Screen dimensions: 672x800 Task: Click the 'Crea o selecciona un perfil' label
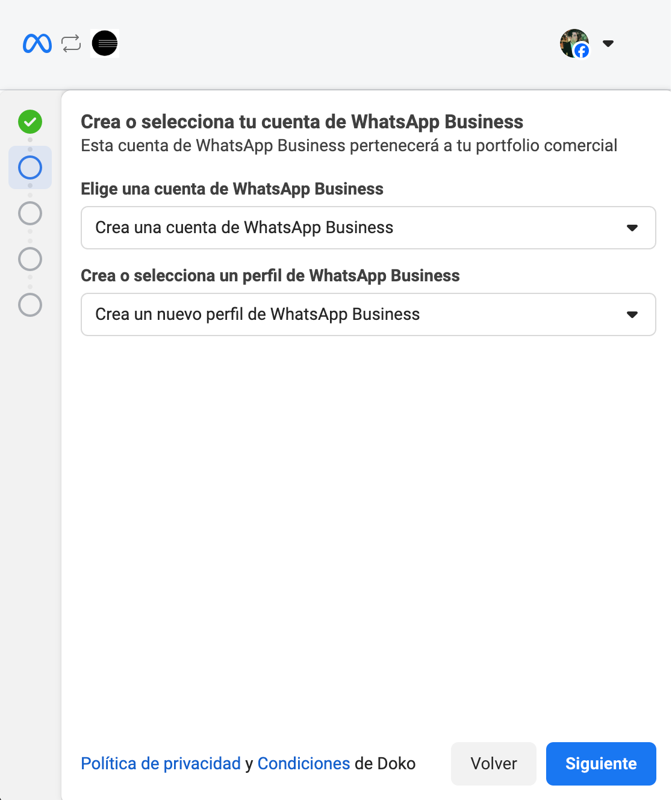[x=270, y=276]
